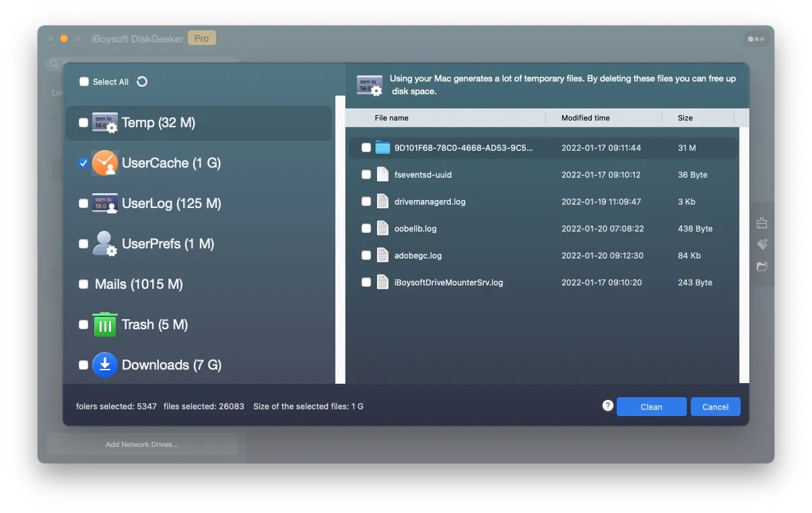
Task: Sort files by the Size column
Action: [x=685, y=118]
